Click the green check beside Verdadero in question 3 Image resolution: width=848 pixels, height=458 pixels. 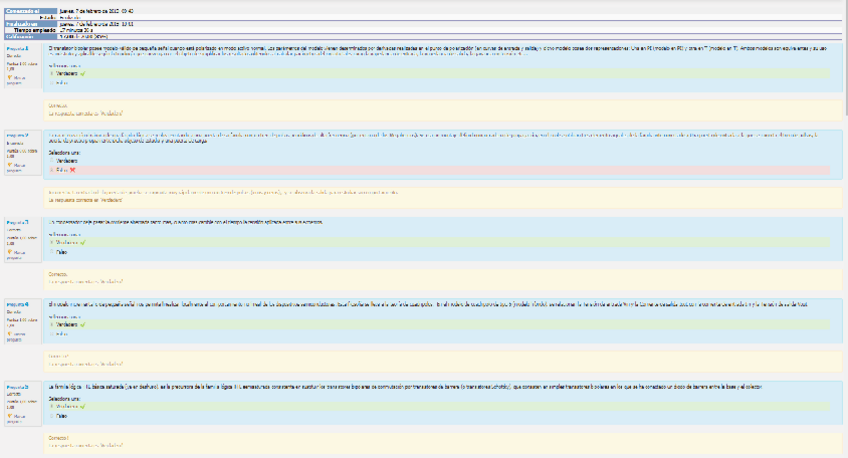point(83,243)
